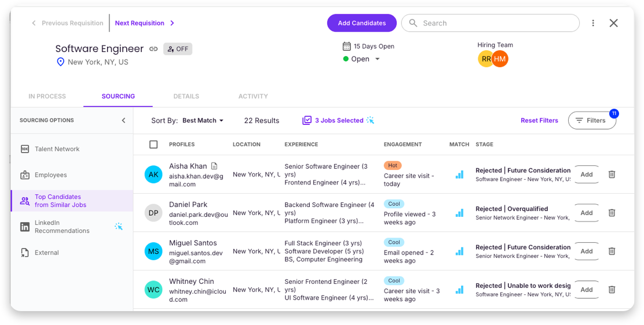This screenshot has height=325, width=644.
Task: Delete Aisha Khan using the trash icon
Action: pyautogui.click(x=612, y=175)
